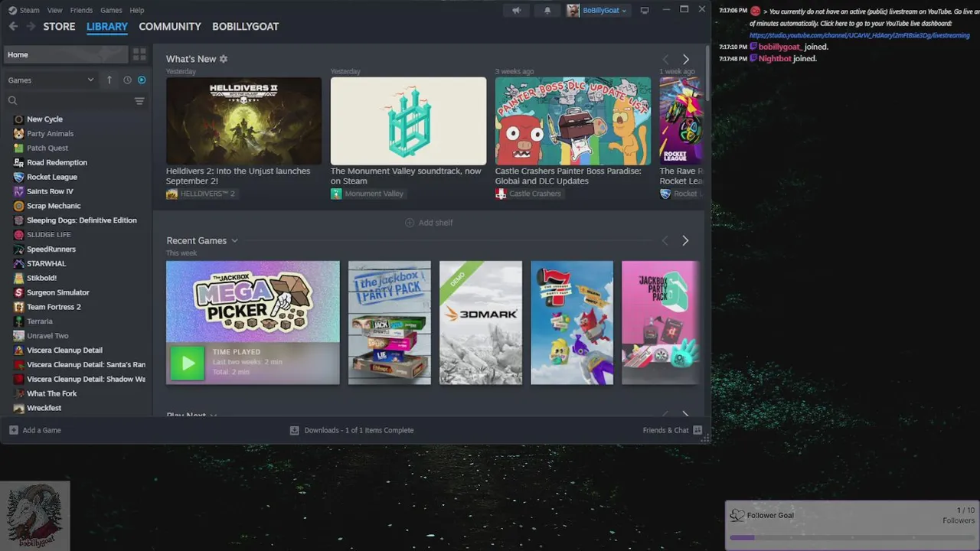This screenshot has height=551, width=980.
Task: Toggle ready-to-play filter icon
Action: tap(141, 80)
